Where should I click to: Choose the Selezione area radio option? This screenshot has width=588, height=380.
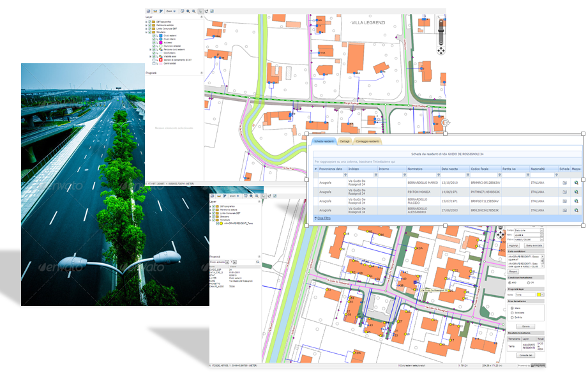(512, 312)
